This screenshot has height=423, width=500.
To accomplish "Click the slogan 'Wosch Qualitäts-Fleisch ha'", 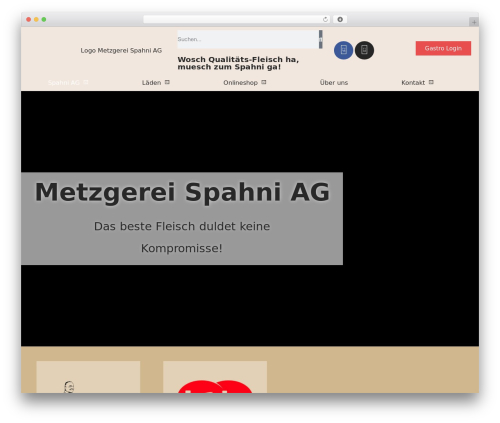I will [x=238, y=63].
